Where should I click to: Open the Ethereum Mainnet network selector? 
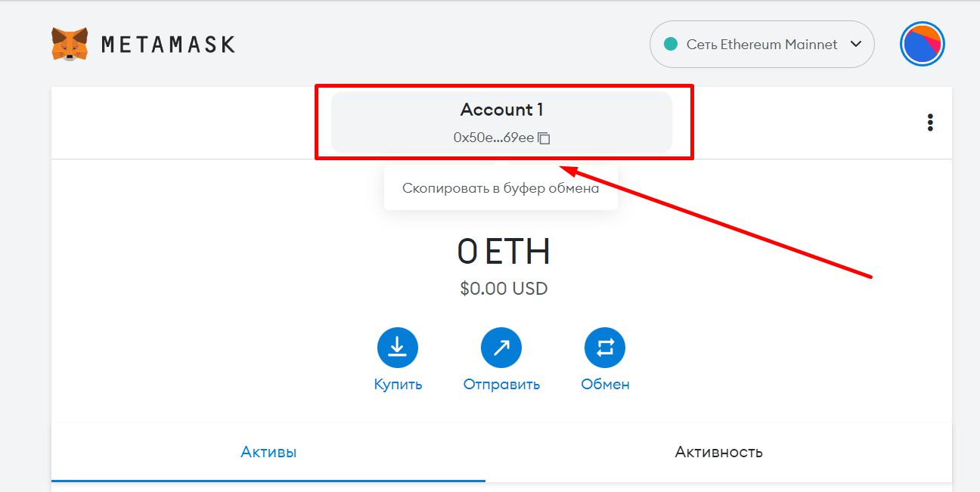coord(761,45)
